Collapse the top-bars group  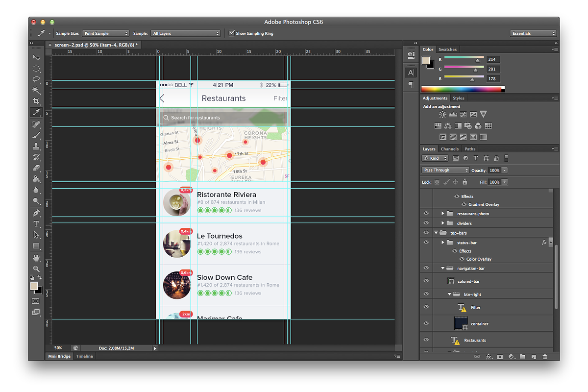[x=436, y=233]
